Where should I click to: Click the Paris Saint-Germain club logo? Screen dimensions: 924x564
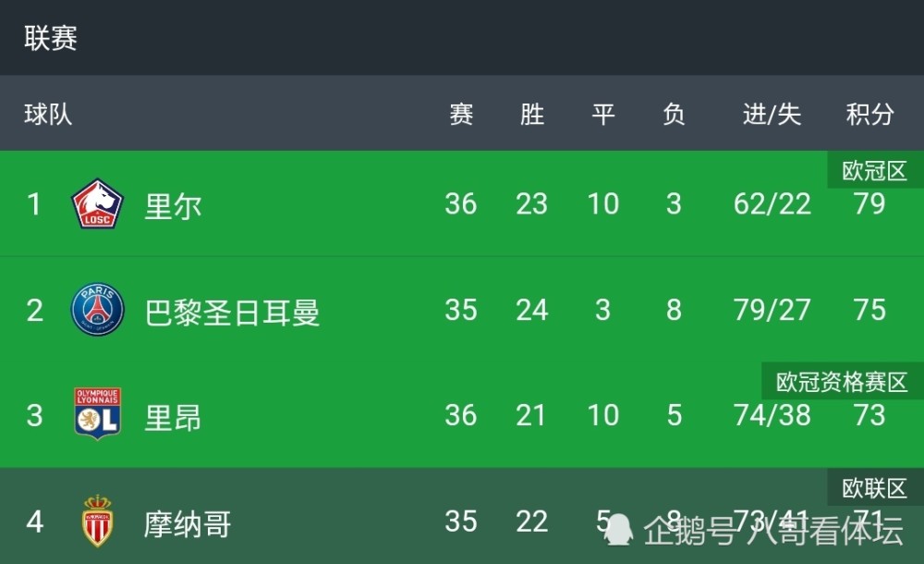coord(97,309)
